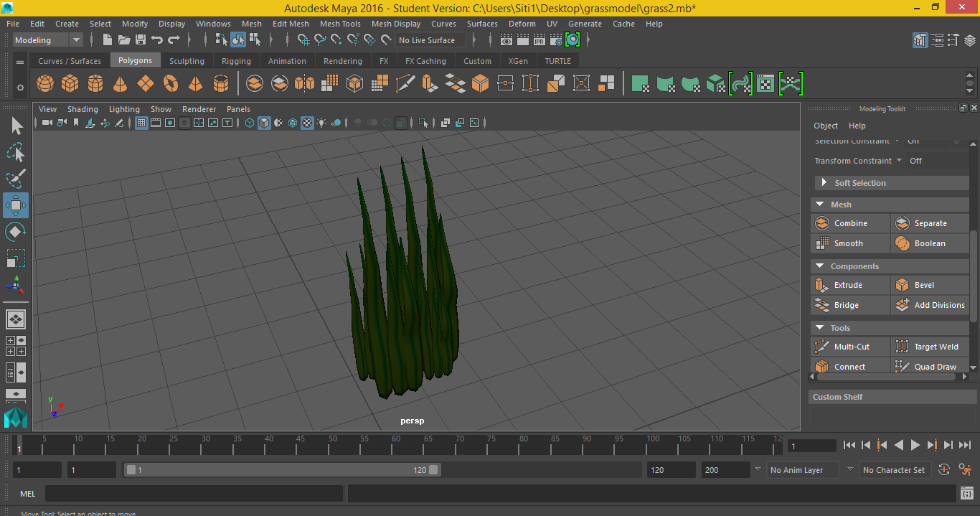Toggle textured display checker icon

pyautogui.click(x=307, y=123)
